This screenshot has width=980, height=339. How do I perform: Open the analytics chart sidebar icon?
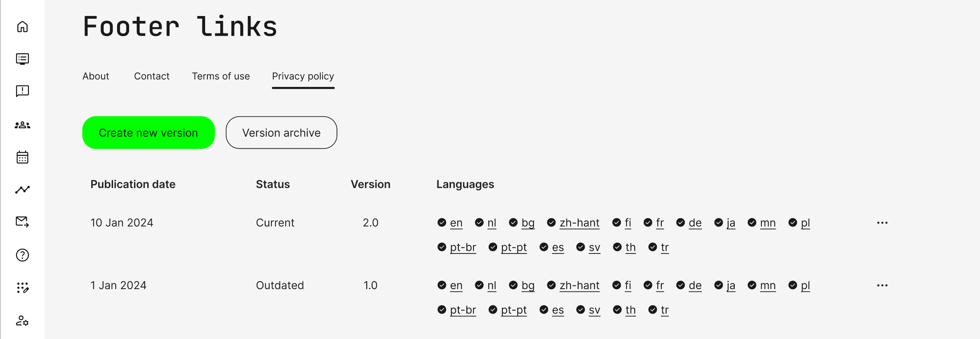(22, 190)
